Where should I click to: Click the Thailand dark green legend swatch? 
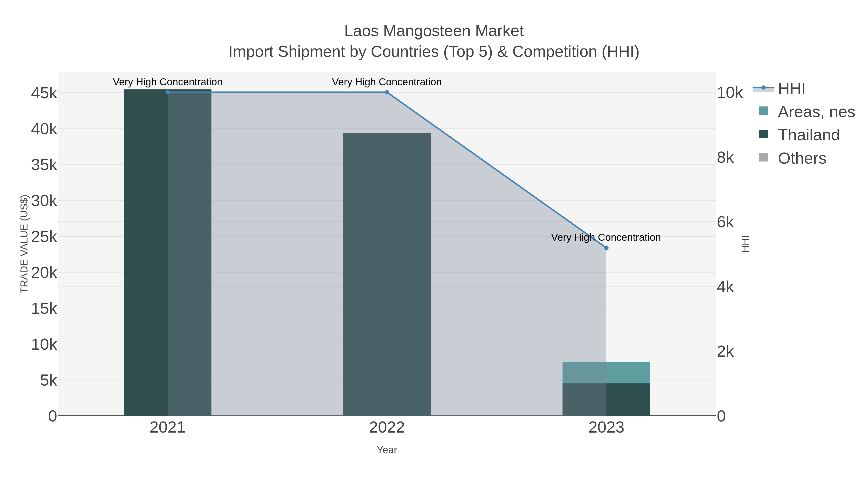763,134
